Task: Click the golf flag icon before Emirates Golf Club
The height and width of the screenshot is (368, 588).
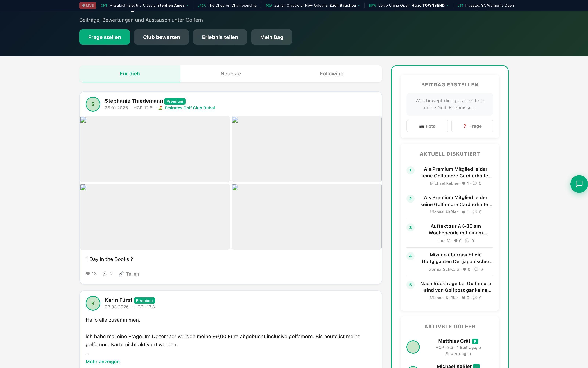Action: click(x=160, y=108)
